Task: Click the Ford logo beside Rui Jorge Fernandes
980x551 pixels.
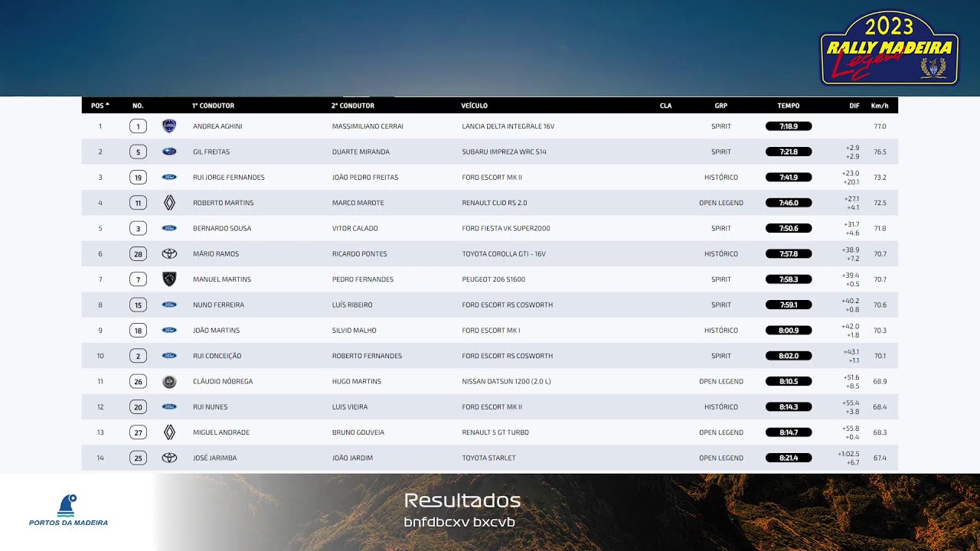Action: (169, 178)
